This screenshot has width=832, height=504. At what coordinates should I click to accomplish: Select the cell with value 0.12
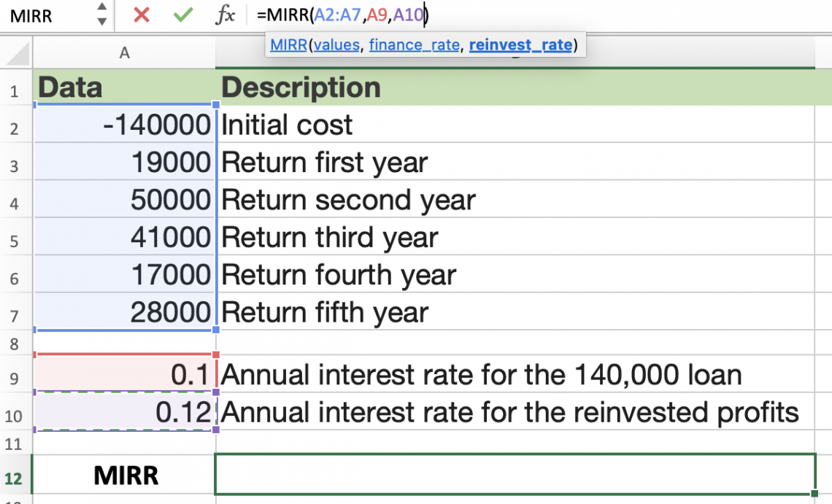tap(124, 411)
